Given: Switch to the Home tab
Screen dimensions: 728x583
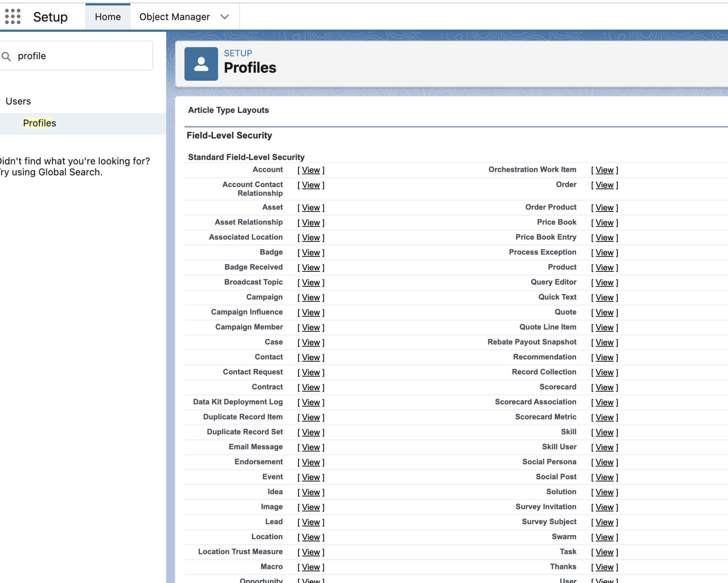Looking at the screenshot, I should tap(108, 17).
